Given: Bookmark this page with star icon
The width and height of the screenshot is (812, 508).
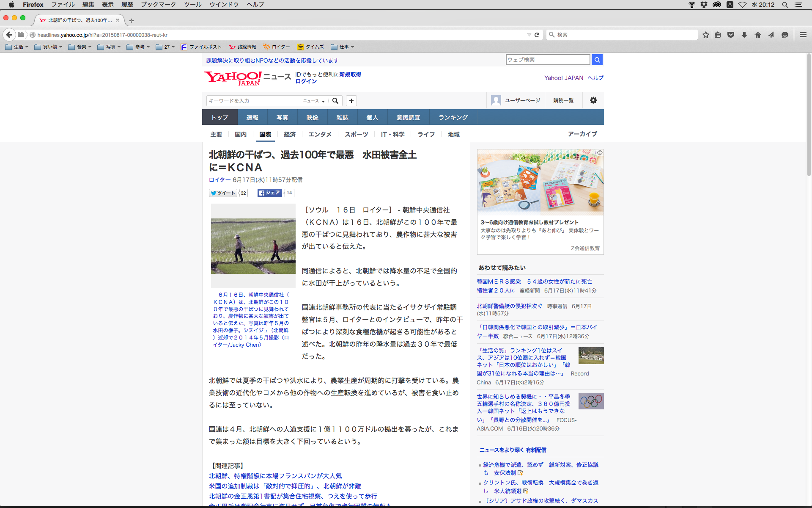Looking at the screenshot, I should coord(705,35).
